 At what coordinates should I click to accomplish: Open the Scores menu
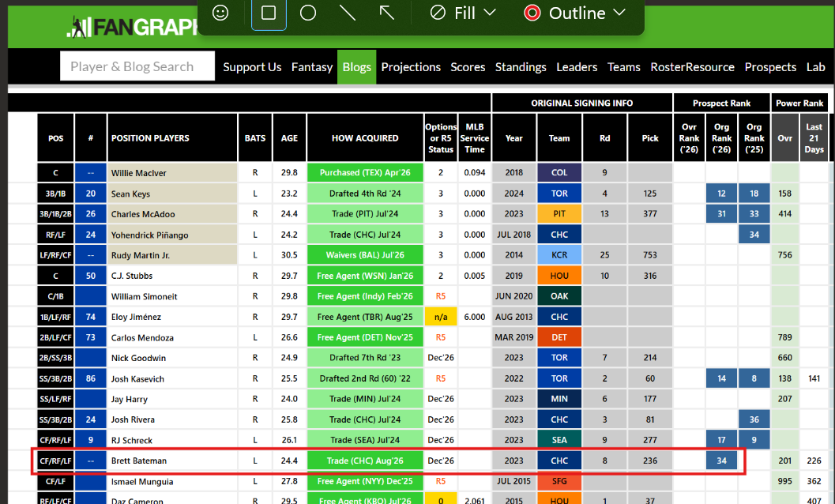pyautogui.click(x=468, y=67)
